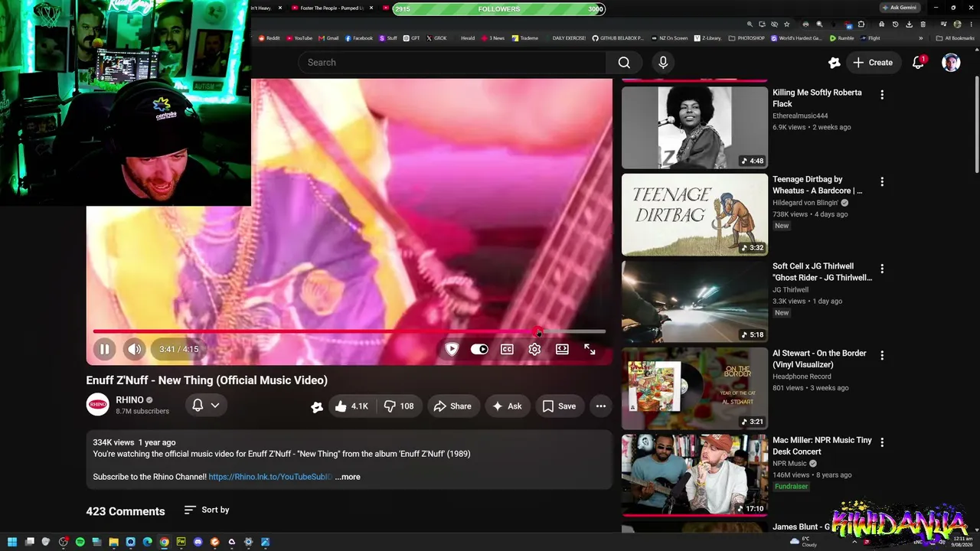Open the Facebook bookmark
Image resolution: width=980 pixels, height=551 pixels.
tap(359, 38)
